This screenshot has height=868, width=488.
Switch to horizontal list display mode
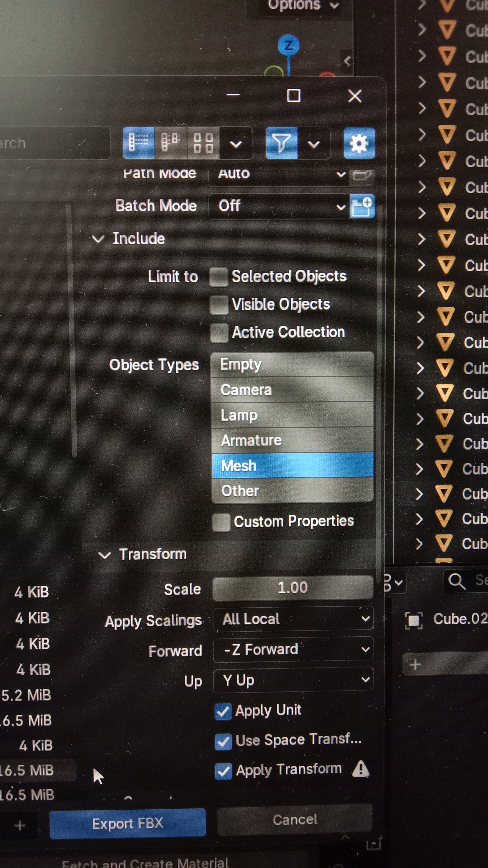pos(170,143)
